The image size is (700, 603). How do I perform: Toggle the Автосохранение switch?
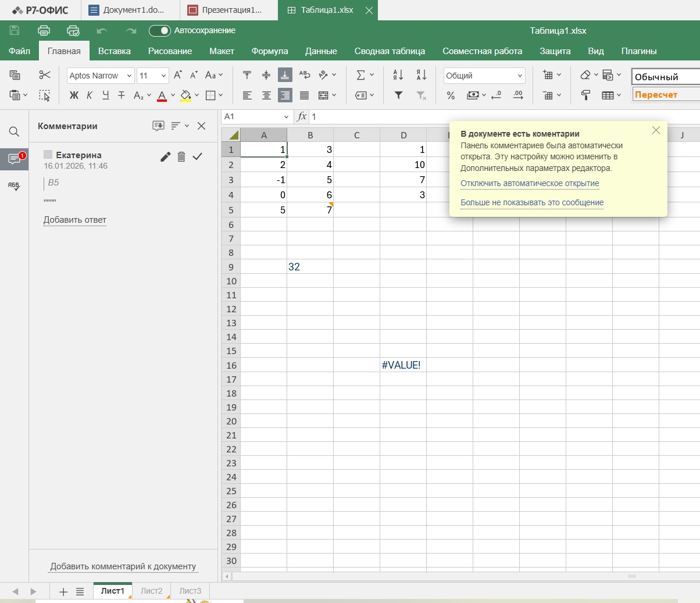pos(159,31)
